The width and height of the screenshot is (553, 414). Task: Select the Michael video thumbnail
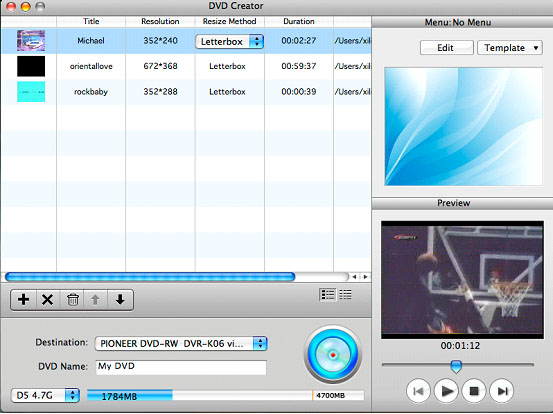tap(31, 41)
